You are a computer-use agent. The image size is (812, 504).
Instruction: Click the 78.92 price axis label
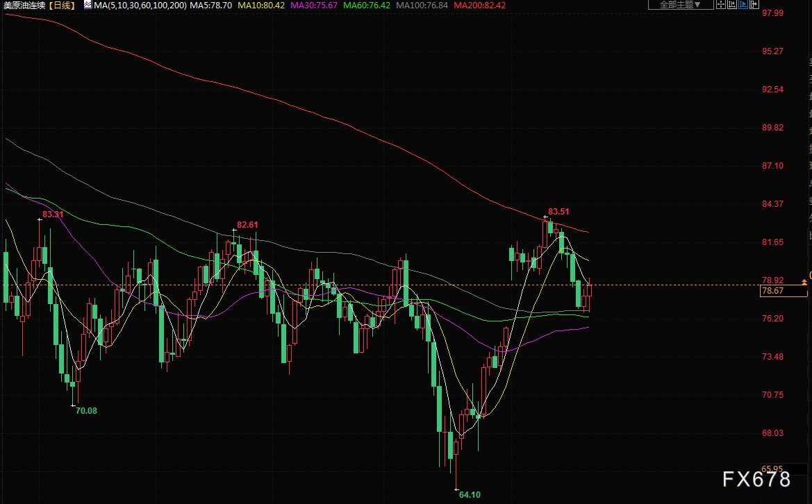pos(772,280)
